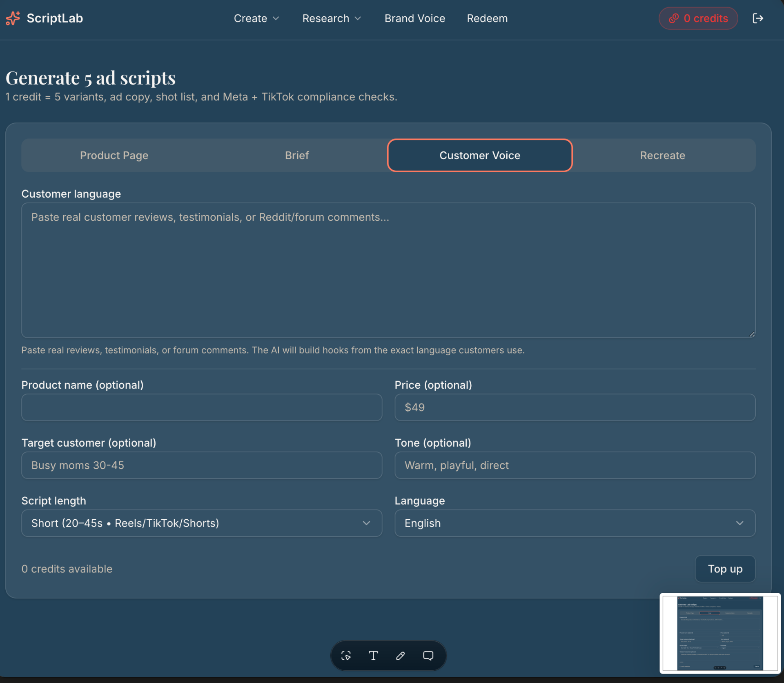
Task: Focus the Tone input field
Action: pyautogui.click(x=575, y=465)
